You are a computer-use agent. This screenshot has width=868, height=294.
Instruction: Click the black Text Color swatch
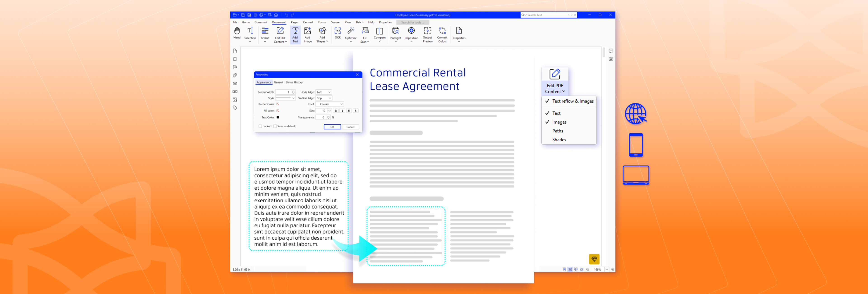278,117
